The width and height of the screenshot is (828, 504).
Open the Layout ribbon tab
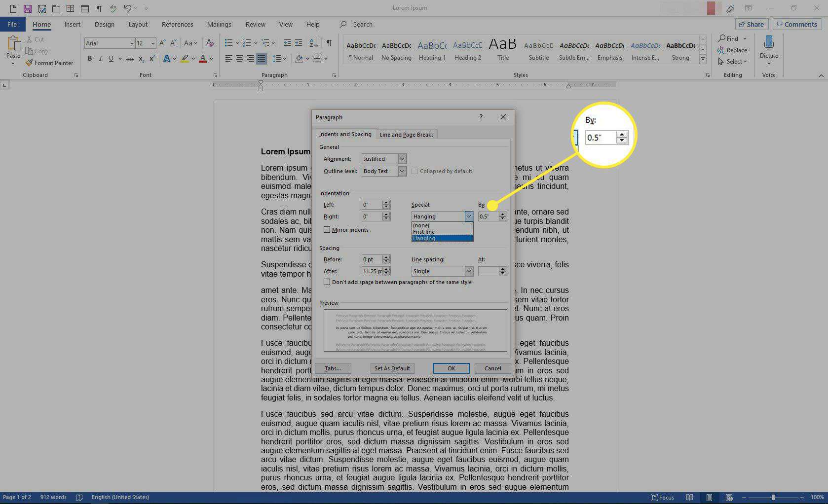coord(138,24)
